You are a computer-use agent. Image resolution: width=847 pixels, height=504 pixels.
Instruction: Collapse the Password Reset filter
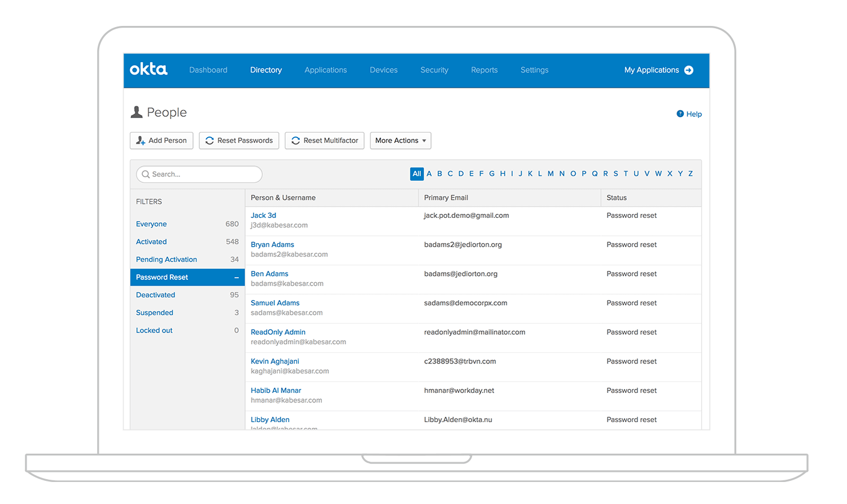click(x=237, y=277)
